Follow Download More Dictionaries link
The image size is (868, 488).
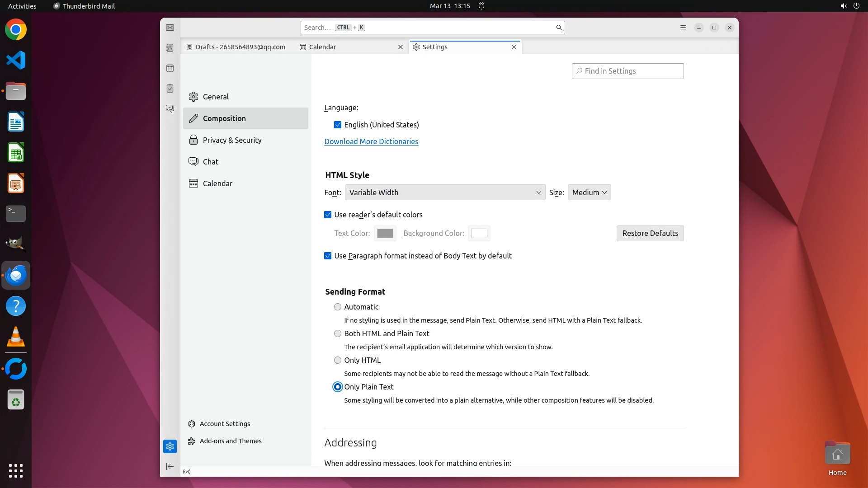click(x=371, y=141)
